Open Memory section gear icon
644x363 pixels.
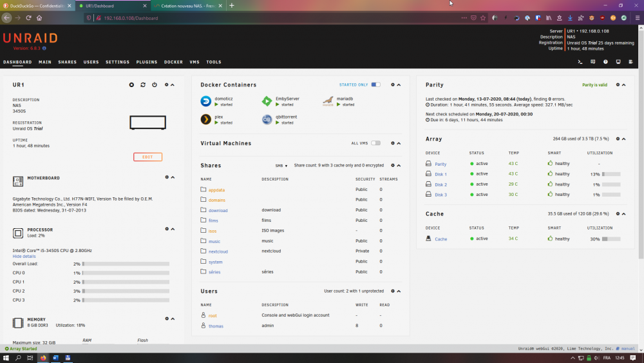click(x=167, y=319)
